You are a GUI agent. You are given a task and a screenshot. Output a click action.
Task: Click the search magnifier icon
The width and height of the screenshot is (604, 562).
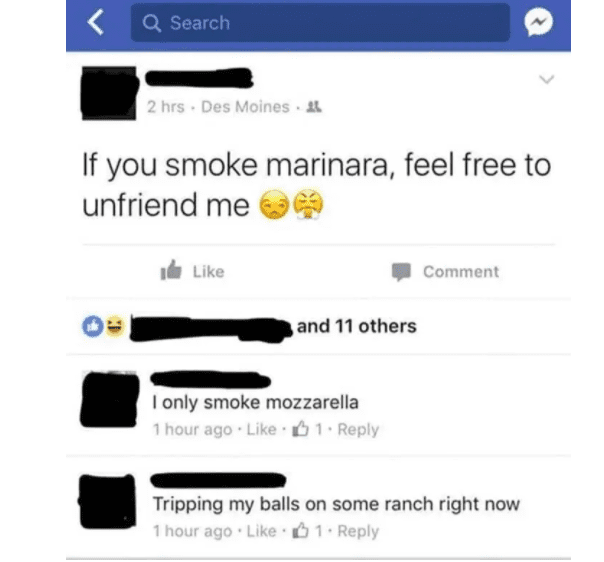(x=151, y=23)
